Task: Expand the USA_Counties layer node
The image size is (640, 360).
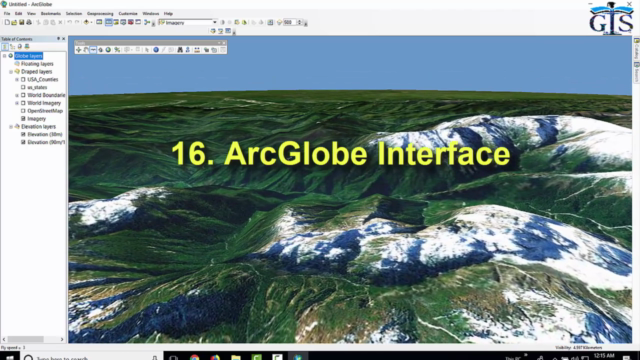Action: [x=17, y=80]
